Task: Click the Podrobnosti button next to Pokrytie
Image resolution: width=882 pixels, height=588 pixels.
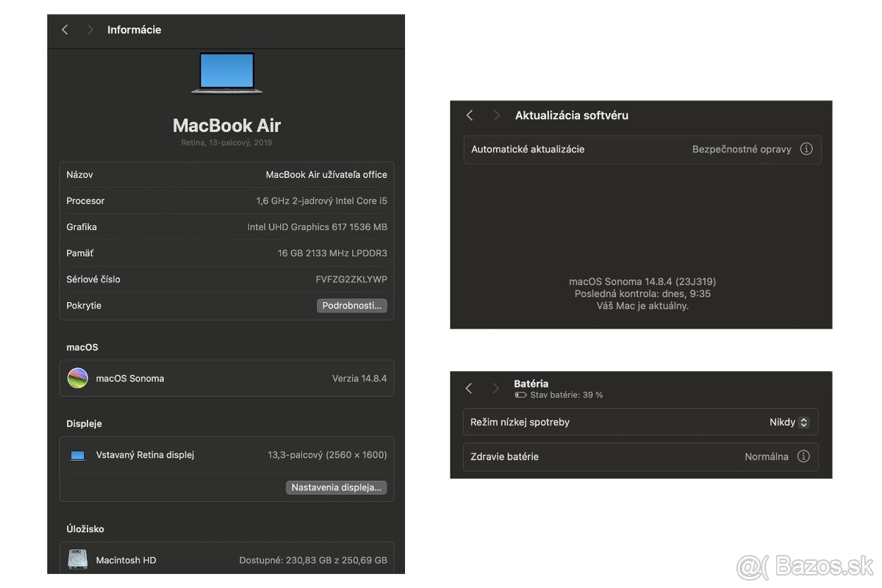Action: click(352, 305)
